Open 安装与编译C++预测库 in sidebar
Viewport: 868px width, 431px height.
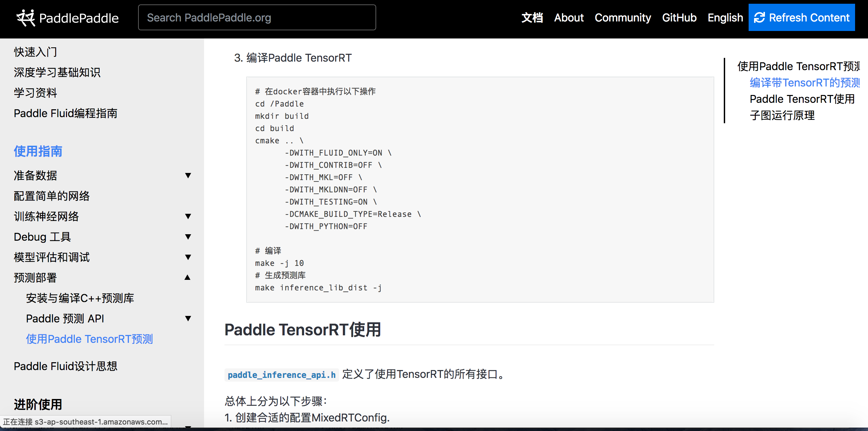click(80, 298)
